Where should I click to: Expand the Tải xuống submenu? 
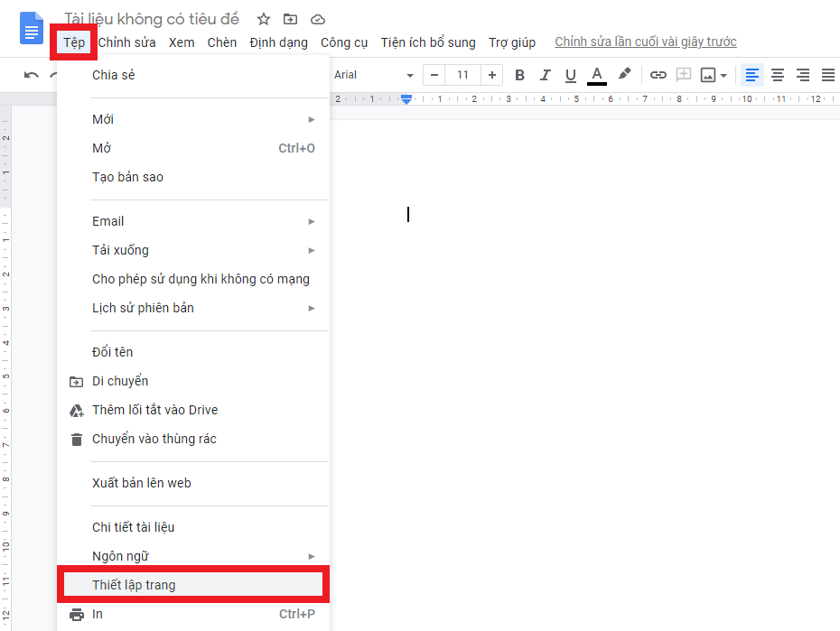[193, 250]
